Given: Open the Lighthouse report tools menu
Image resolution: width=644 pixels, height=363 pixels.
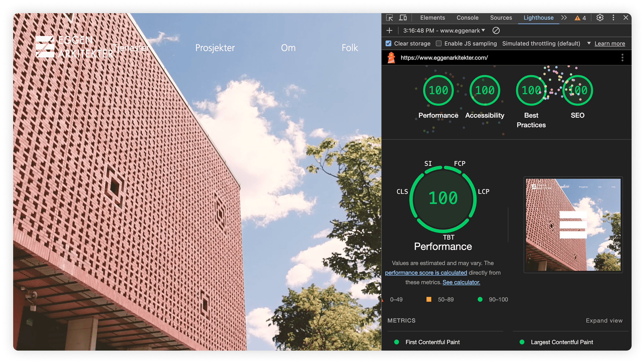Looking at the screenshot, I should [622, 58].
